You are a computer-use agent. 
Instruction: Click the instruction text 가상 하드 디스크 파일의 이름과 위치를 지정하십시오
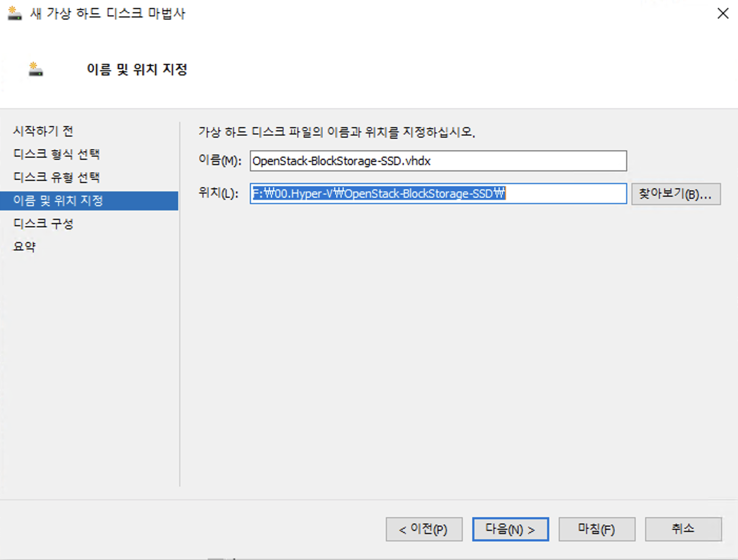pos(337,132)
